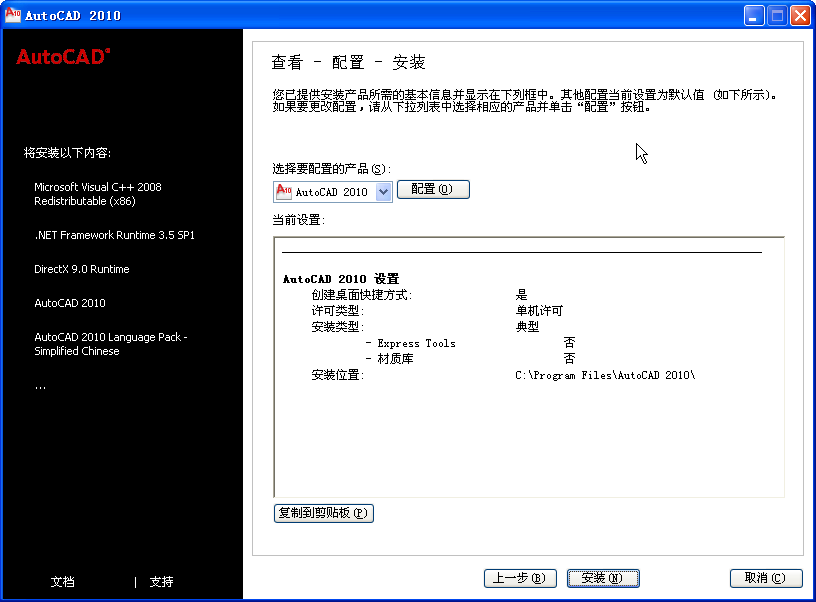Viewport: 816px width, 602px height.
Task: Click the 安装位置 setting label
Action: click(337, 375)
